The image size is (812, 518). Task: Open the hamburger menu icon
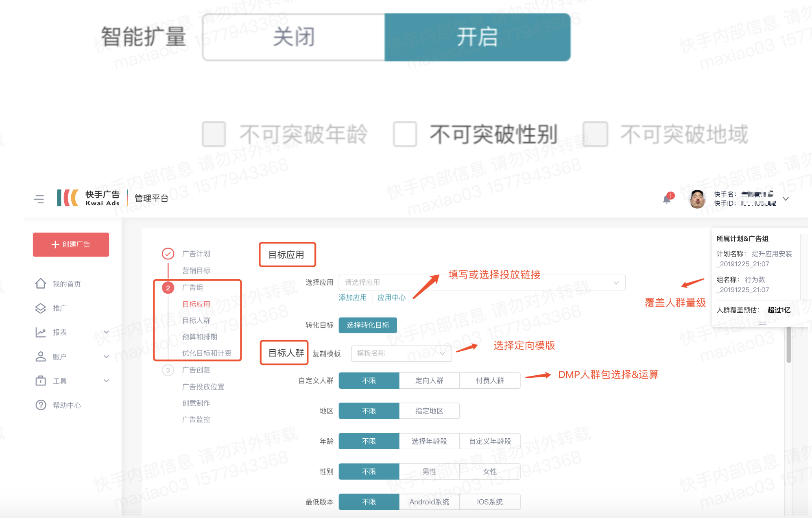pyautogui.click(x=39, y=199)
